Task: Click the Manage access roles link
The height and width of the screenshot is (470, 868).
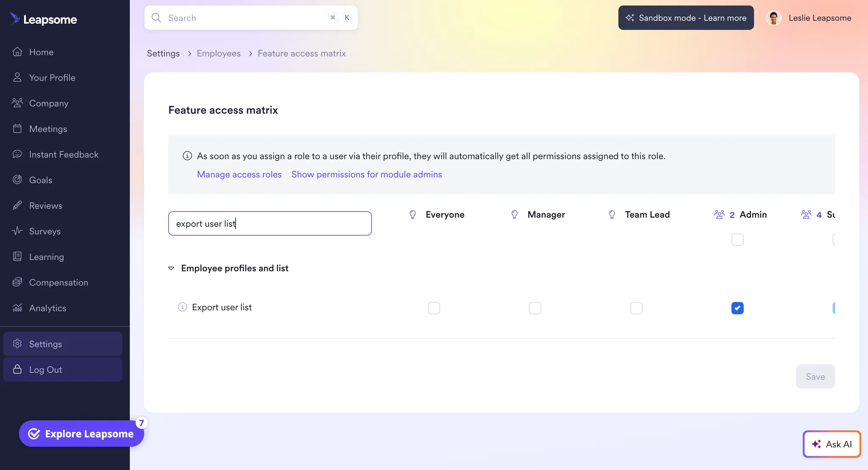Action: (x=239, y=174)
